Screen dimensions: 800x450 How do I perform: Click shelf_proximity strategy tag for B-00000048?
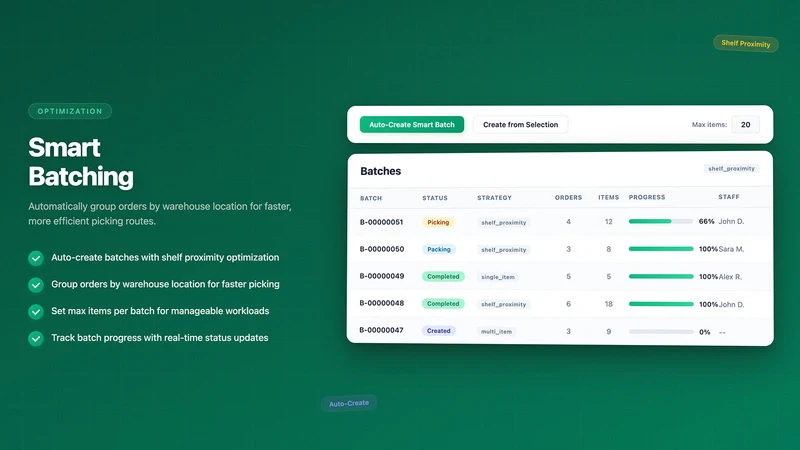point(504,304)
